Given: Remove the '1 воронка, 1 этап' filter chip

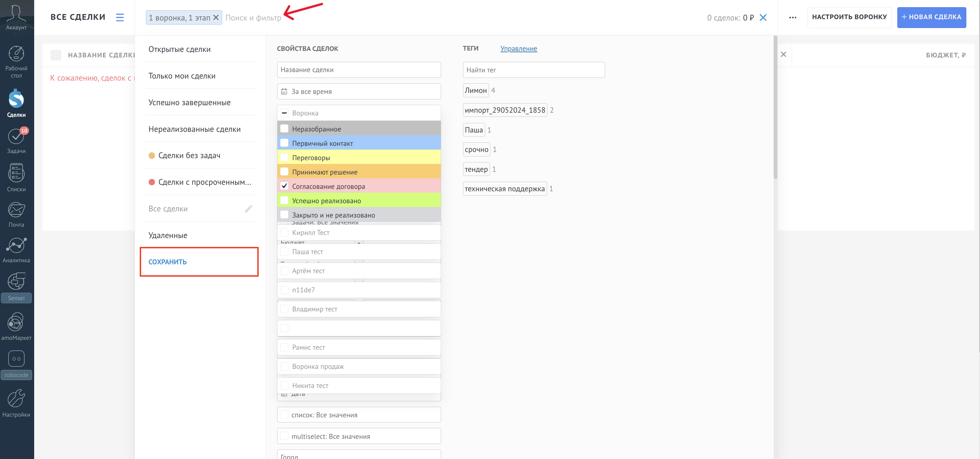Looking at the screenshot, I should click(x=216, y=17).
